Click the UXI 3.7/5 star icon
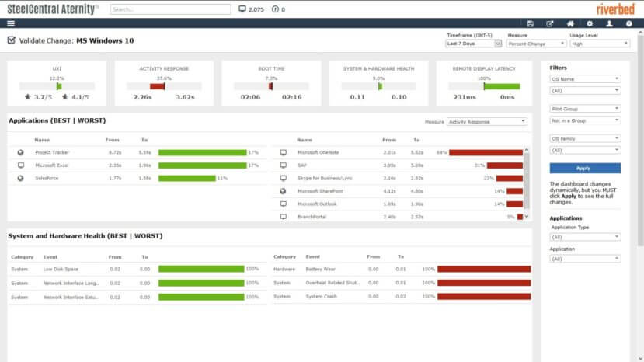644x362 pixels. pyautogui.click(x=27, y=97)
